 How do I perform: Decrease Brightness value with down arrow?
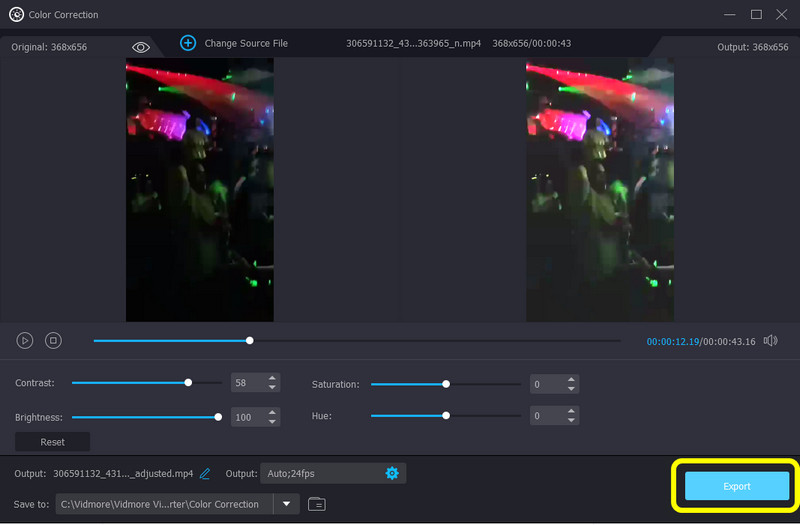272,421
